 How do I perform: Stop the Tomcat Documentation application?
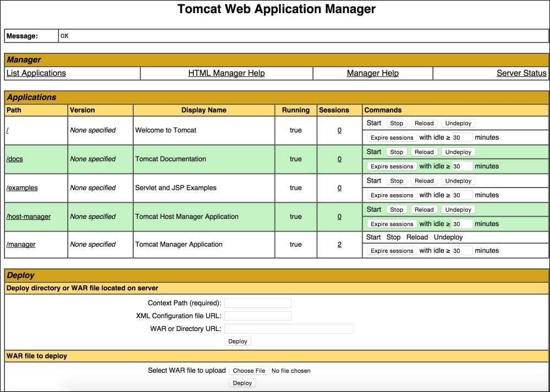pyautogui.click(x=397, y=152)
